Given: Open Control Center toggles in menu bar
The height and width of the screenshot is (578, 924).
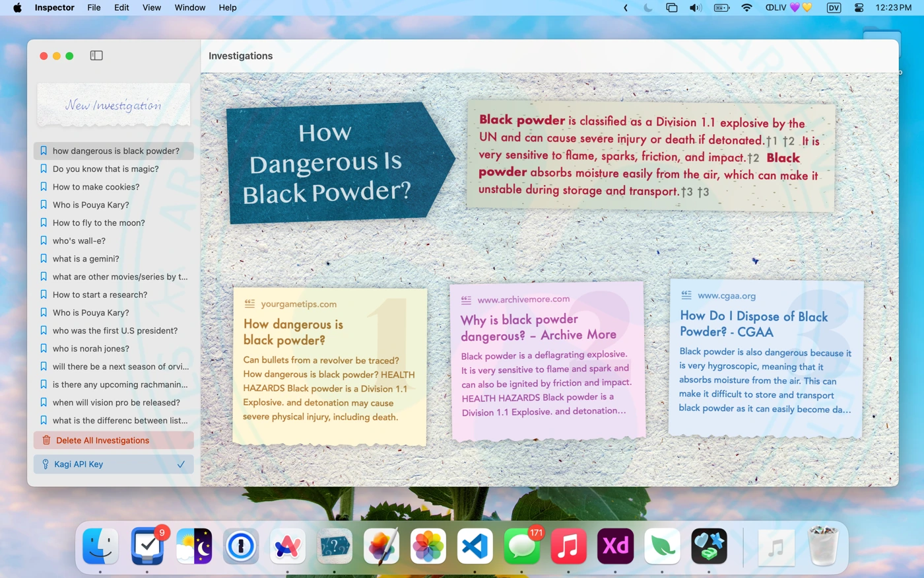Looking at the screenshot, I should coord(859,8).
